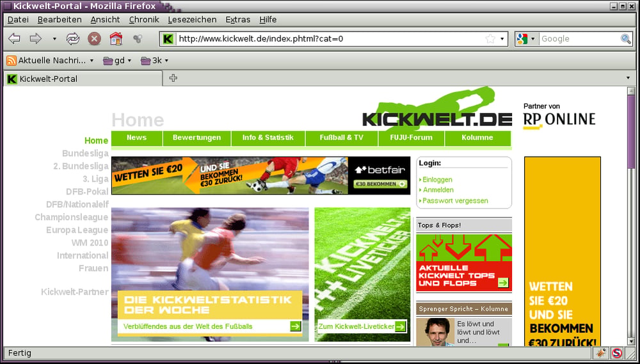Open the Championsleague sidebar link

(x=72, y=218)
